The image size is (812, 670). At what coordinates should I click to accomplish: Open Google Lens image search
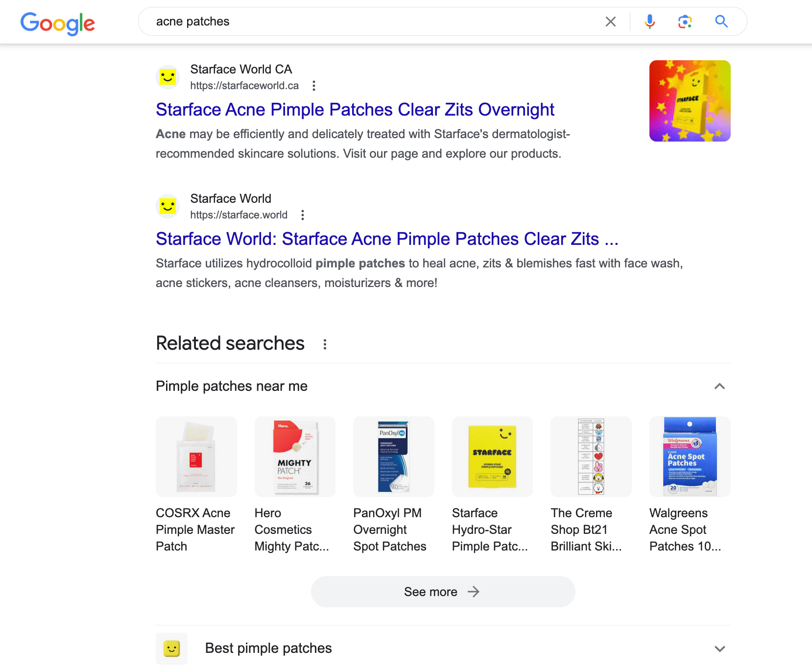pos(685,21)
